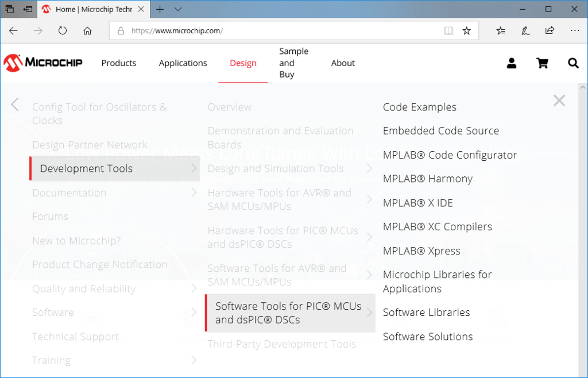
Task: Click the browser Forward arrow
Action: click(38, 31)
